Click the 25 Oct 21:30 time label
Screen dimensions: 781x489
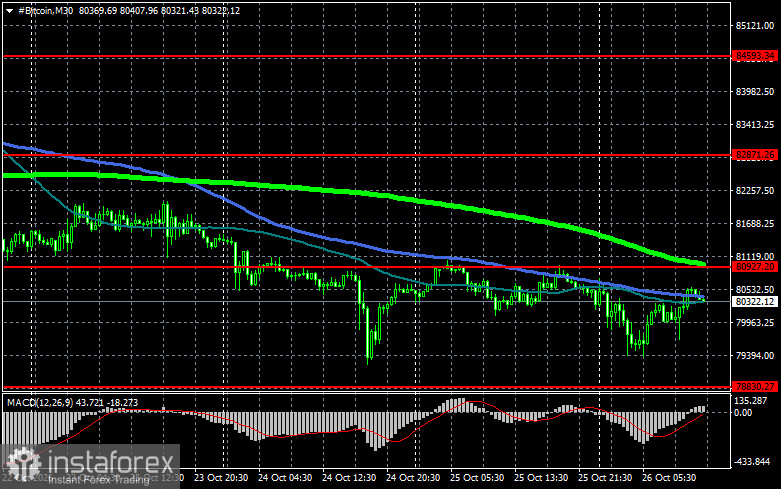tap(605, 478)
